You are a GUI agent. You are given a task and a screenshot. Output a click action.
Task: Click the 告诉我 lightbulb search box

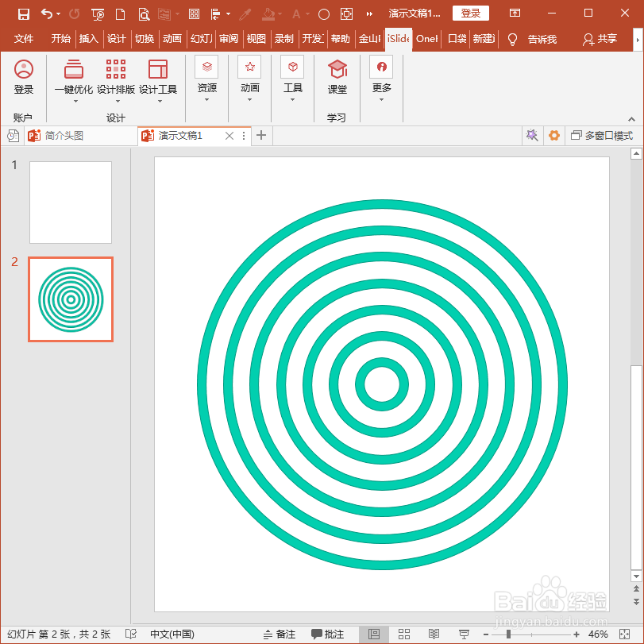[x=533, y=40]
